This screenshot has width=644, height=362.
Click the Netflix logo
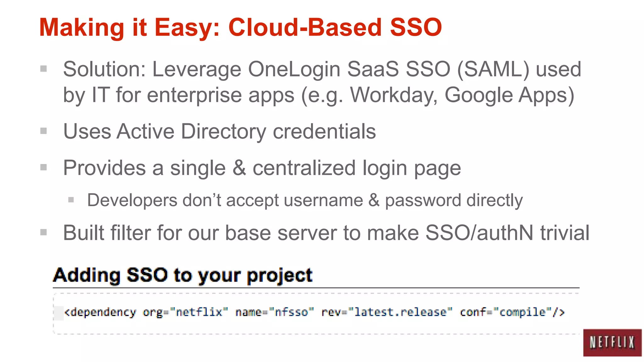(x=612, y=343)
